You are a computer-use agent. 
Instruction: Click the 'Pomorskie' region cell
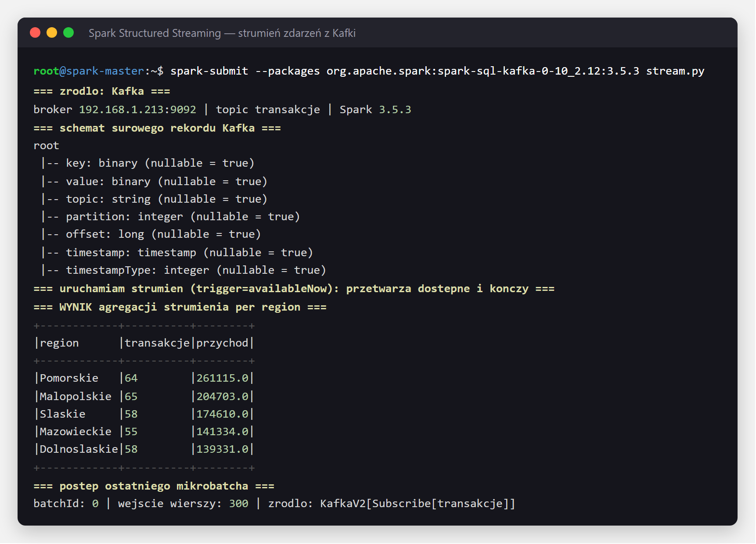click(x=69, y=378)
